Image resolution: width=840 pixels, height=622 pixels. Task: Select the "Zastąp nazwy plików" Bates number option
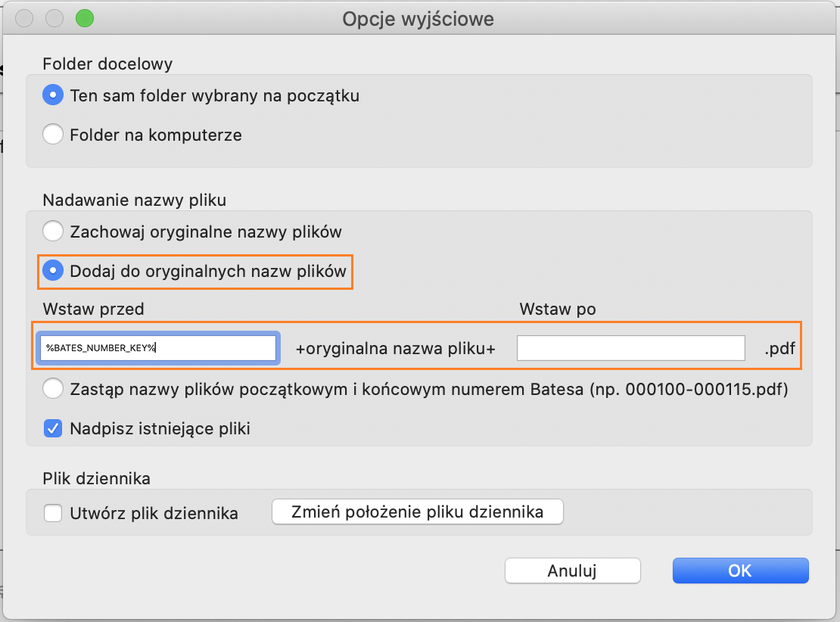pos(53,390)
